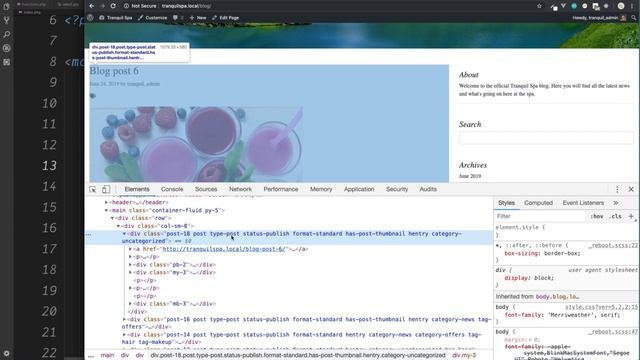Open Howdy tranquil_admin account menu
Screen dimensions: 640x360
(599, 18)
